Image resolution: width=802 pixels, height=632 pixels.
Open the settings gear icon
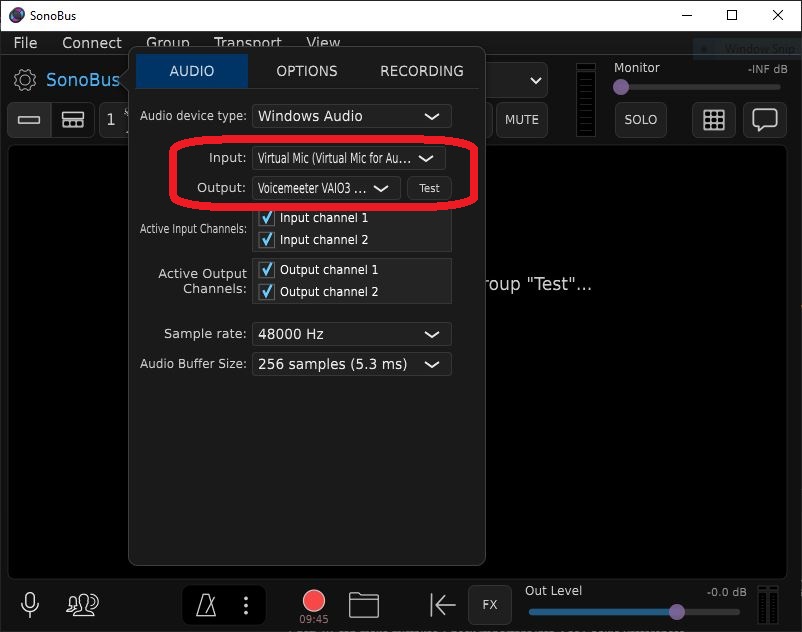[x=25, y=80]
